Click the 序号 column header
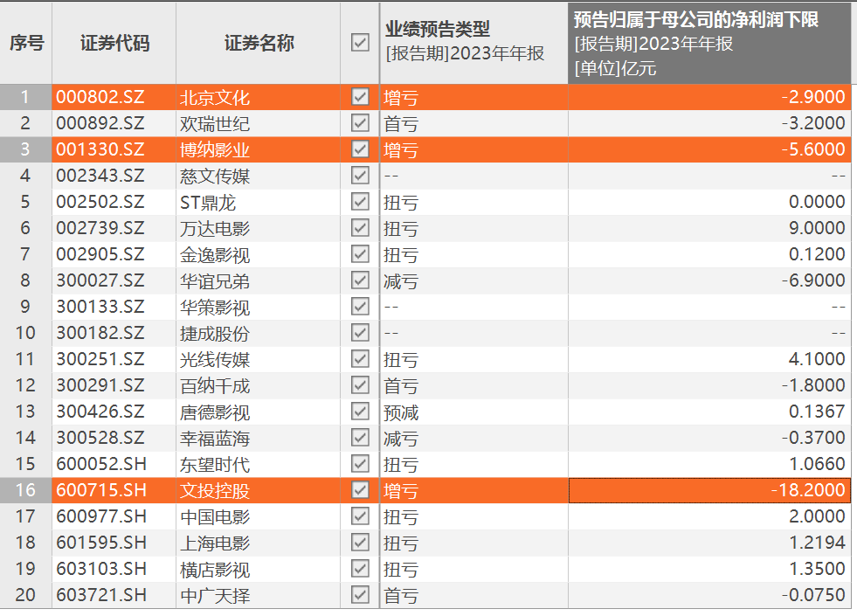857x616 pixels. coord(26,43)
